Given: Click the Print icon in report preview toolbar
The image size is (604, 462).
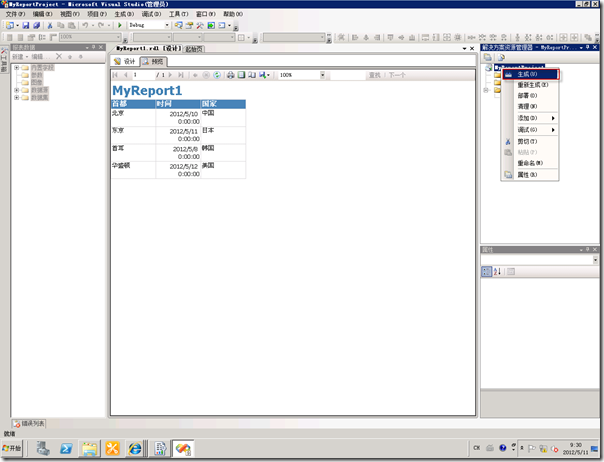Looking at the screenshot, I should (230, 75).
